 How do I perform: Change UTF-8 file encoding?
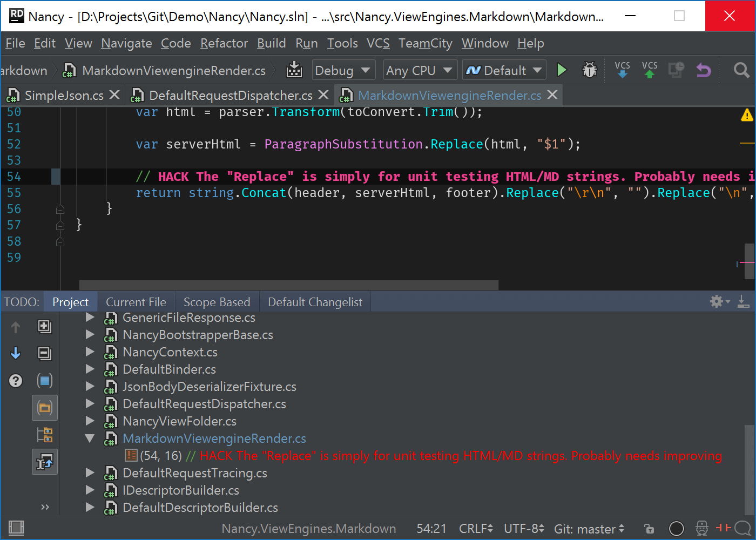[x=524, y=529]
